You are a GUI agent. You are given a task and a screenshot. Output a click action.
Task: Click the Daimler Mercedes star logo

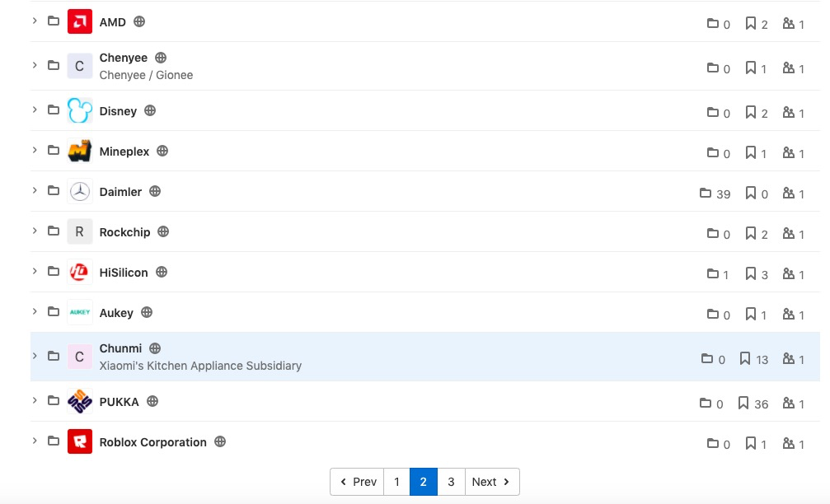[79, 192]
